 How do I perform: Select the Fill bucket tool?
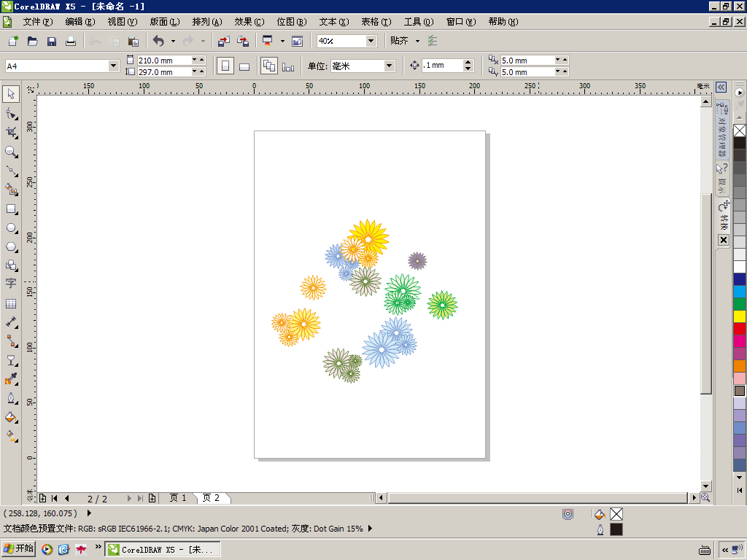point(11,417)
